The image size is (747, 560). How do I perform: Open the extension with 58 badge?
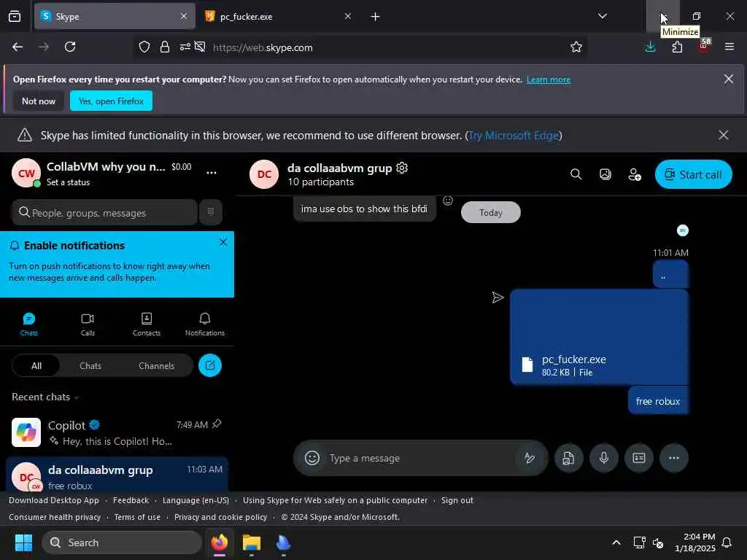704,46
